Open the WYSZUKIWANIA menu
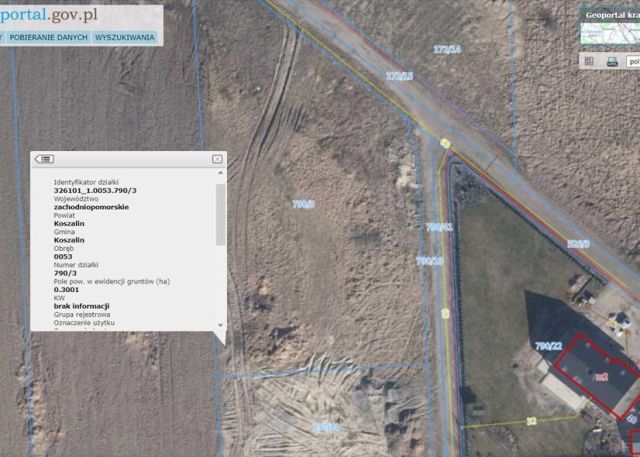The image size is (640, 457). click(124, 38)
